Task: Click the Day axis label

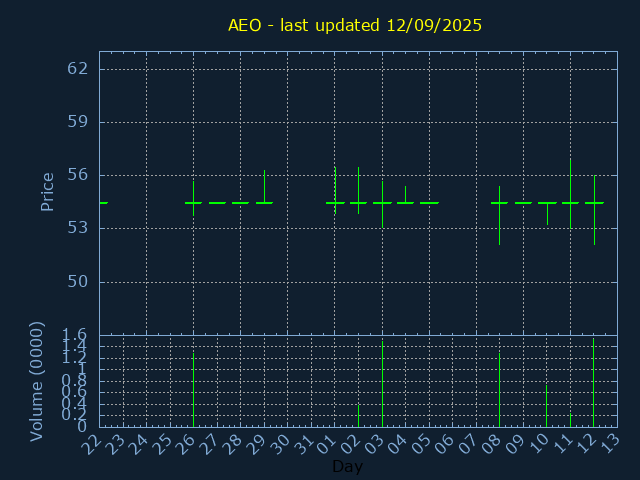Action: [347, 466]
